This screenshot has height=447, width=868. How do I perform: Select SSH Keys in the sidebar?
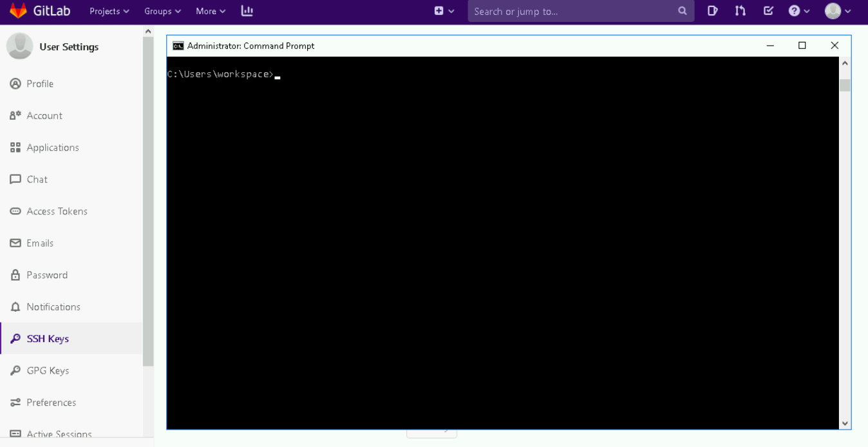pyautogui.click(x=48, y=339)
